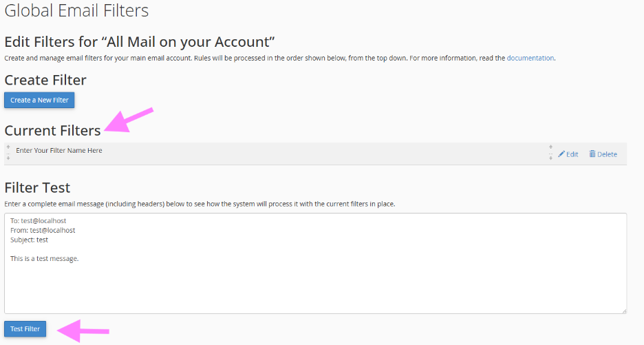Click the move-up arrow left of filter name

click(8, 147)
